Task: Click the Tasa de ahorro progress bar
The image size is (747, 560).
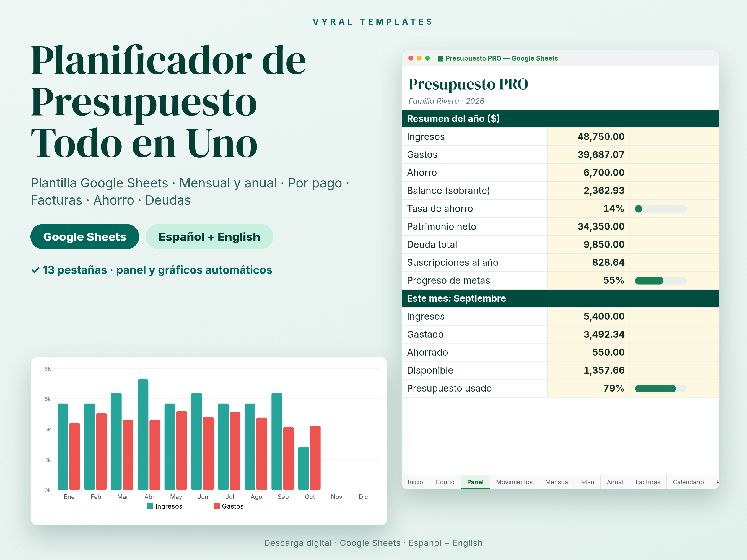Action: (x=661, y=209)
